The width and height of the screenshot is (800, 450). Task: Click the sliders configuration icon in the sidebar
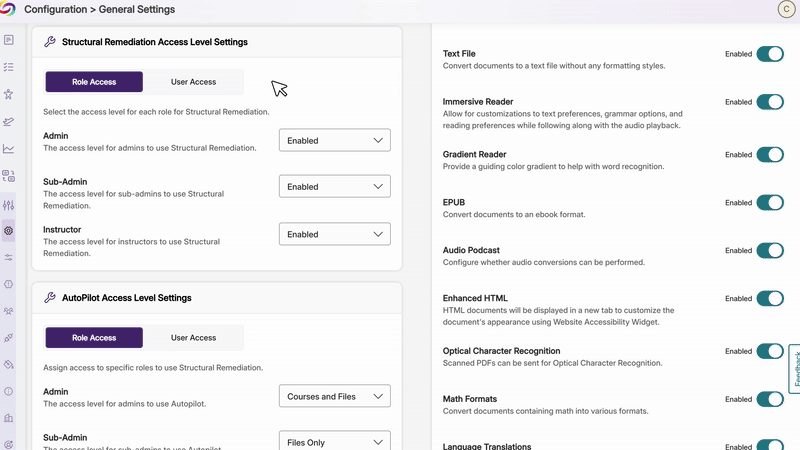[9, 204]
